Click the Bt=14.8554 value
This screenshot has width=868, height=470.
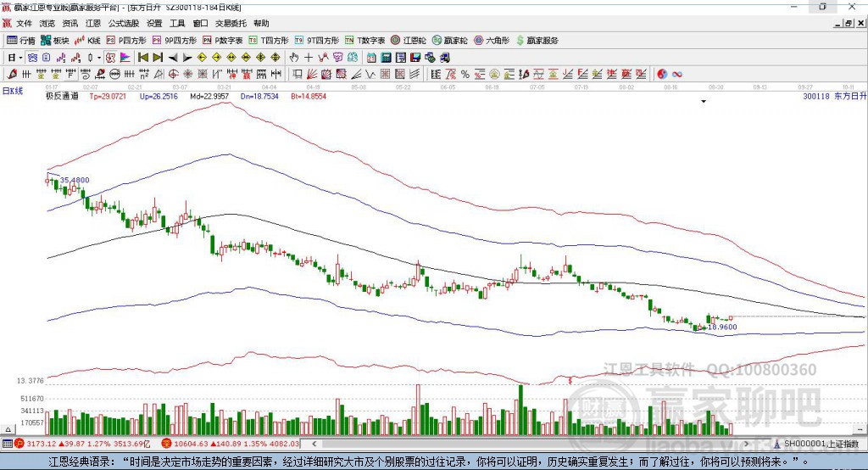[x=309, y=96]
